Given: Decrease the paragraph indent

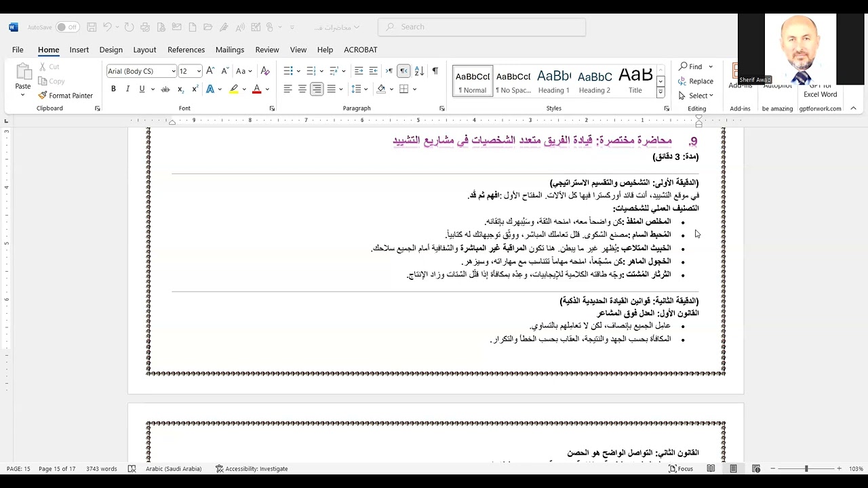Looking at the screenshot, I should (359, 71).
